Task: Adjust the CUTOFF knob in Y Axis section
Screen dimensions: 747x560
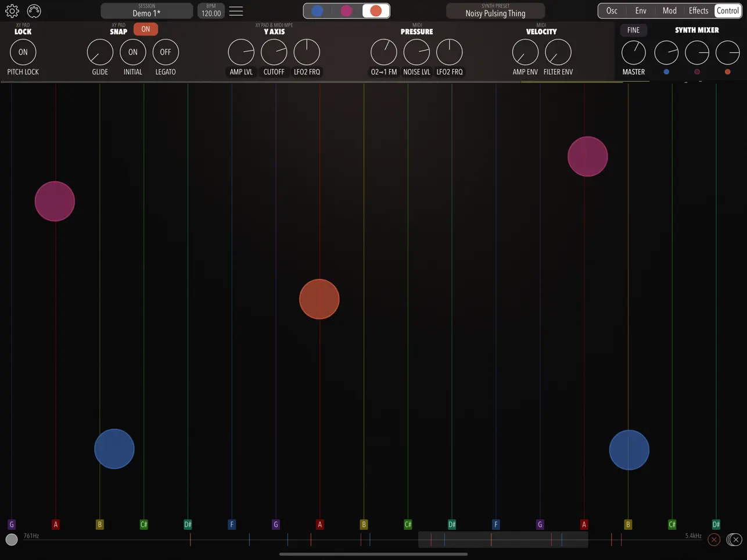Action: [x=274, y=52]
